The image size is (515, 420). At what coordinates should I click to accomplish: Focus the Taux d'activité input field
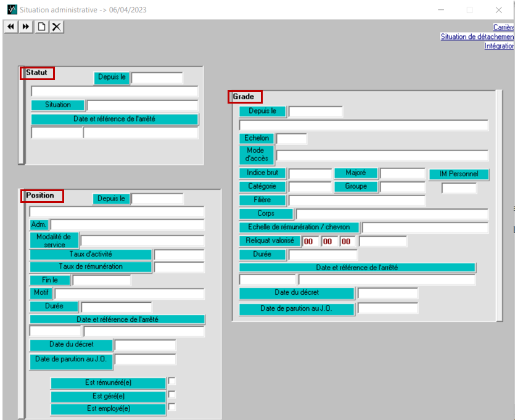(x=179, y=255)
